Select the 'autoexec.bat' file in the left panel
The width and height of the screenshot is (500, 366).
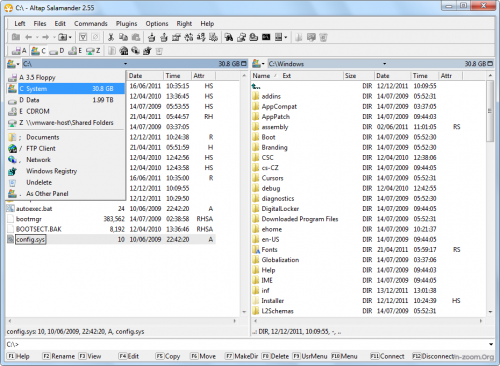(34, 209)
